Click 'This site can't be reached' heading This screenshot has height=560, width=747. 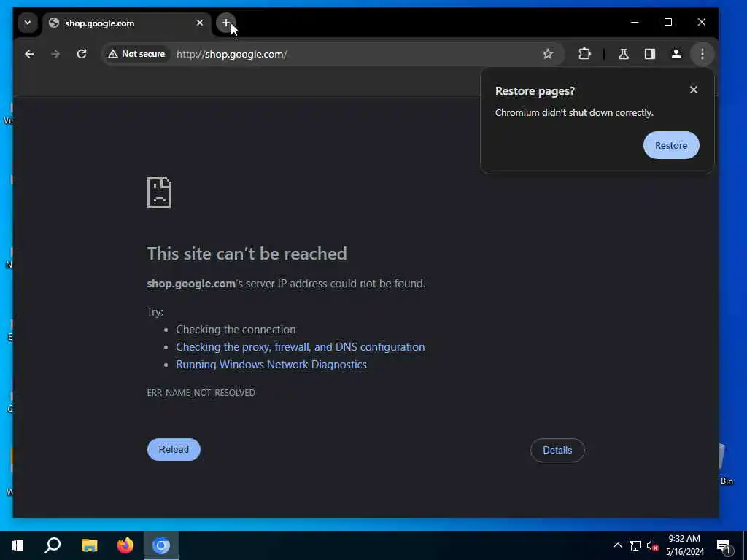[247, 254]
